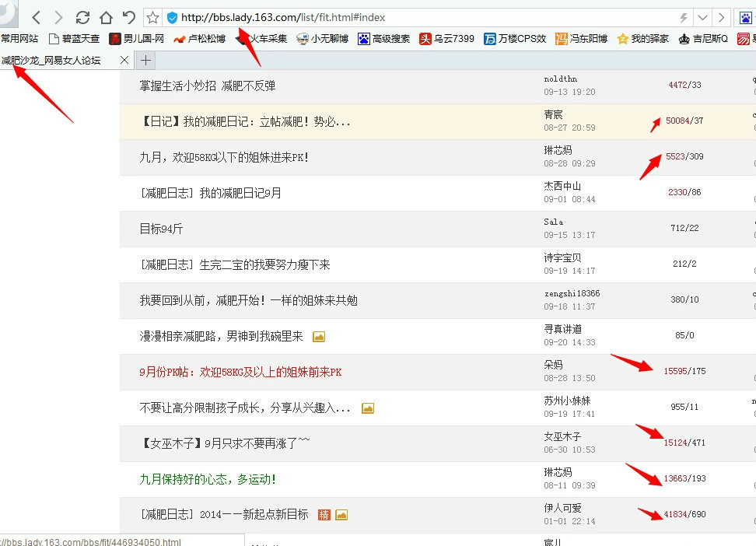This screenshot has height=546, width=756.
Task: Open the red 9月份PK帖 thread
Action: click(240, 372)
